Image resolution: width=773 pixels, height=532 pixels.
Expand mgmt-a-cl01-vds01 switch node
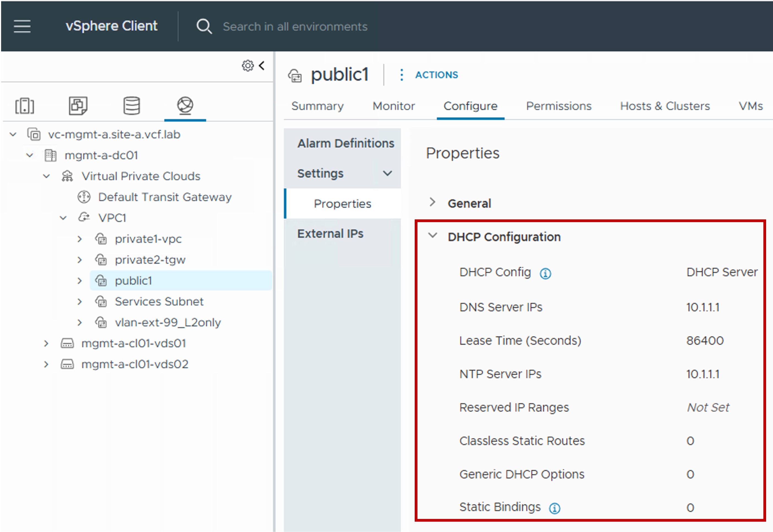tap(46, 343)
